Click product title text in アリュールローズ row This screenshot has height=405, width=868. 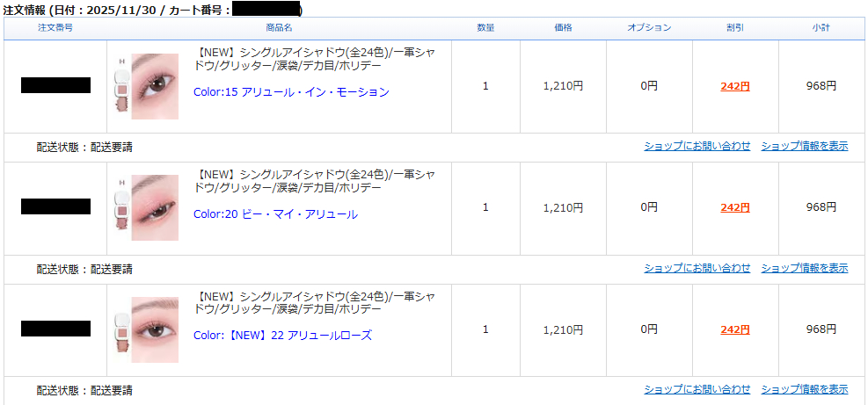tap(314, 303)
